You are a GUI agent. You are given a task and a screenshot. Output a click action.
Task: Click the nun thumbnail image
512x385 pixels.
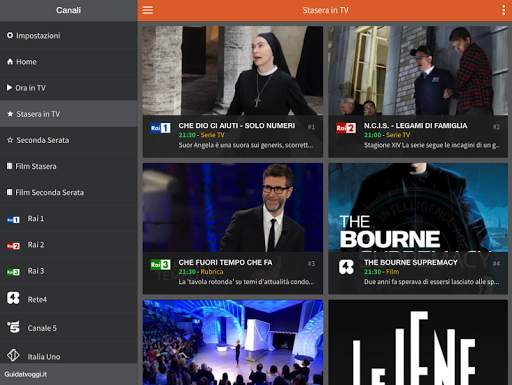233,71
